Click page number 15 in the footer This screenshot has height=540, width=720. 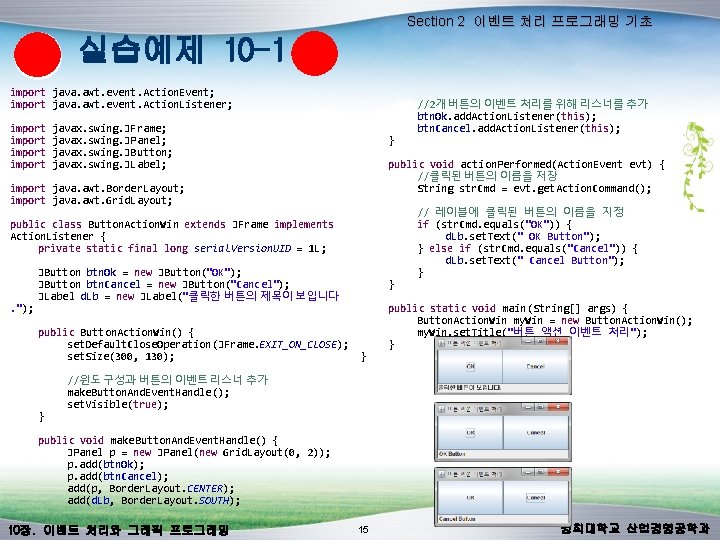(363, 529)
